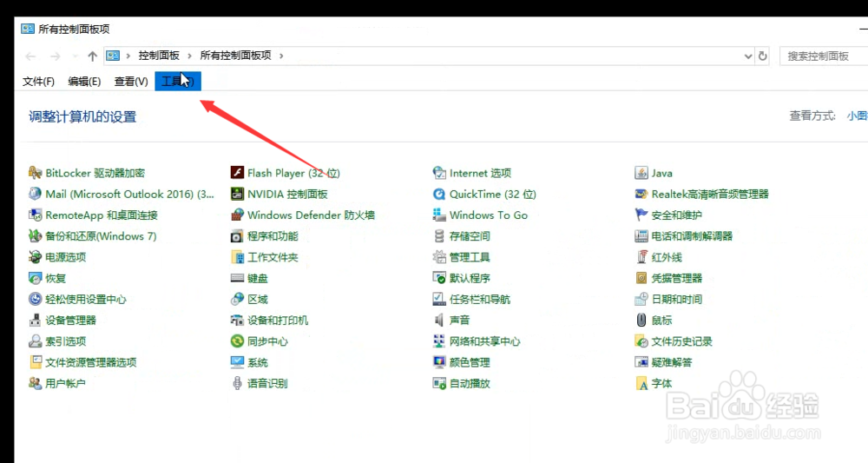Viewport: 868px width, 463px height.
Task: Open the 文件资源管理器选项 icon
Action: 35,362
